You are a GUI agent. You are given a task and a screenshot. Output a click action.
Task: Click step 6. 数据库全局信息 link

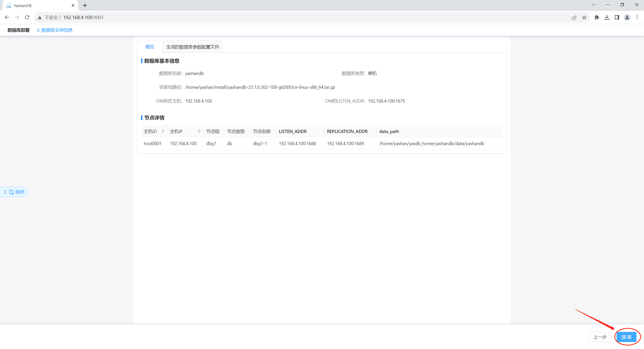(55, 30)
